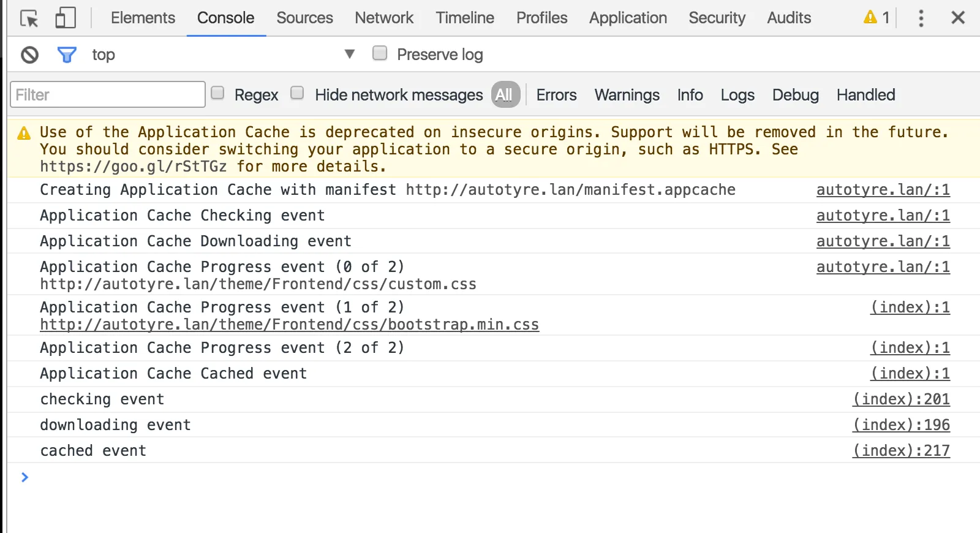
Task: Open the bootstrap.min.css URL link
Action: pyautogui.click(x=289, y=325)
